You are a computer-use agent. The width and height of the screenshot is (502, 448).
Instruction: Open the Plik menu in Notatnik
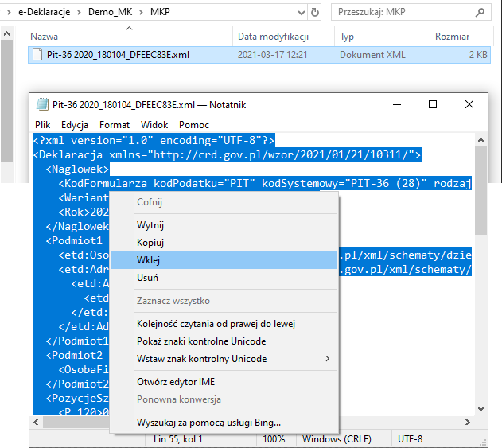tap(42, 125)
